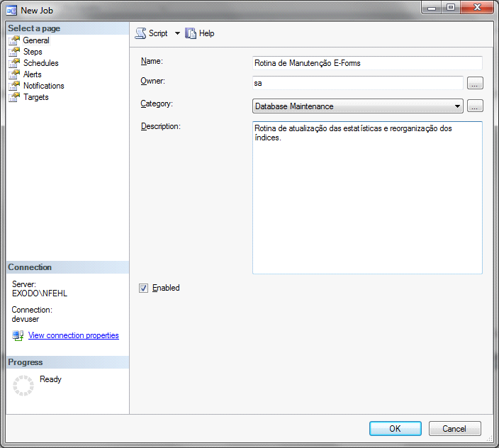Click into the Owner text field

(358, 83)
